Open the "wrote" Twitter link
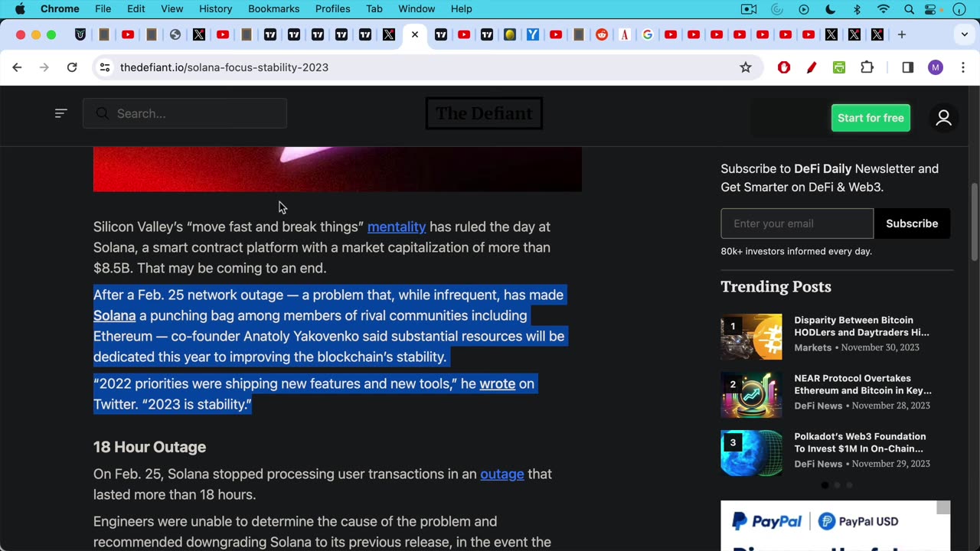980x551 pixels. [497, 383]
